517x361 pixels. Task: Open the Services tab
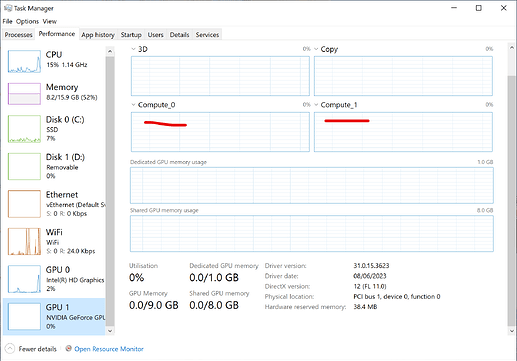pos(207,35)
